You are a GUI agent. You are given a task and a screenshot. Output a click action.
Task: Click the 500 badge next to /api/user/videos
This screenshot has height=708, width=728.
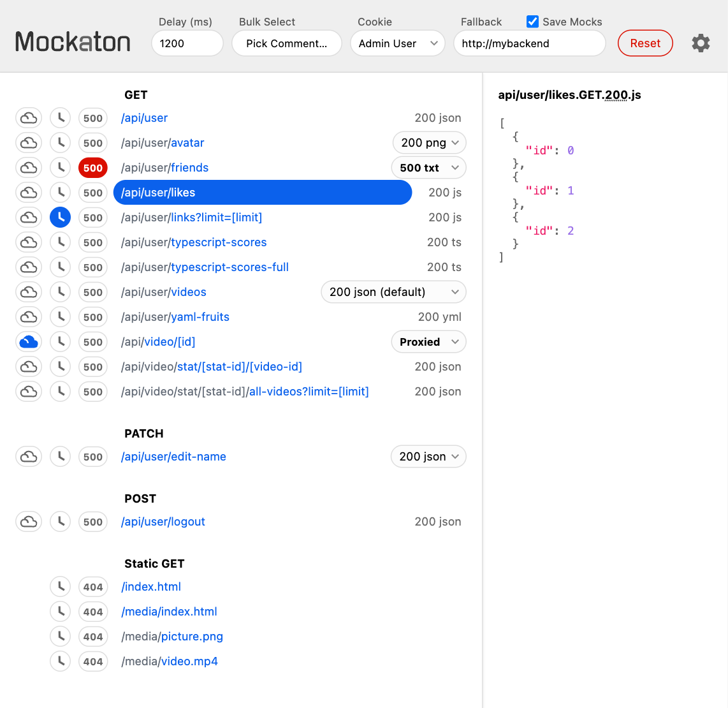coord(92,291)
